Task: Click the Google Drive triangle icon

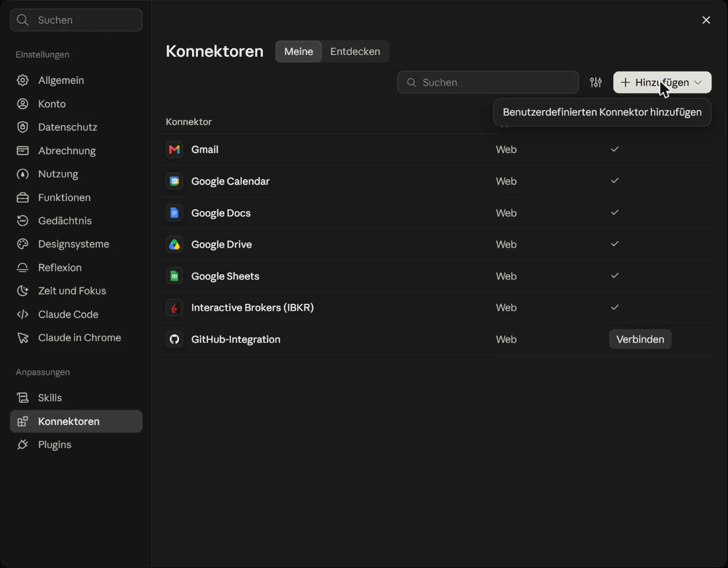Action: (x=174, y=245)
